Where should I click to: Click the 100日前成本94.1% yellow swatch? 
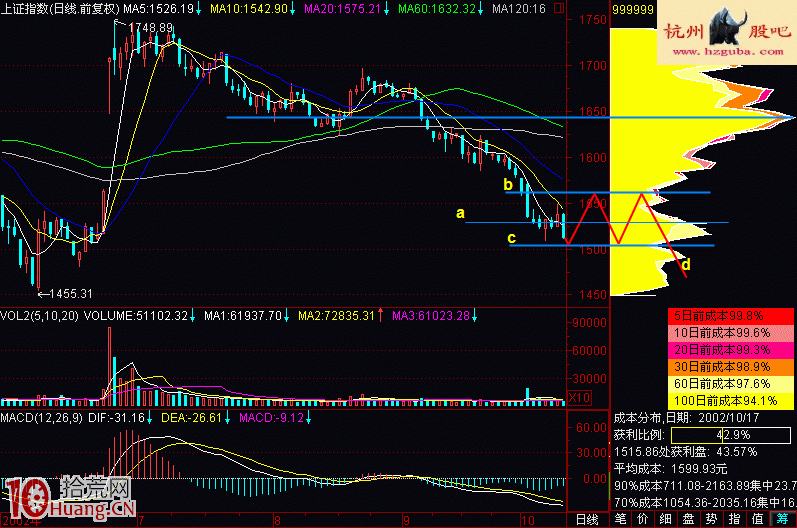point(731,401)
